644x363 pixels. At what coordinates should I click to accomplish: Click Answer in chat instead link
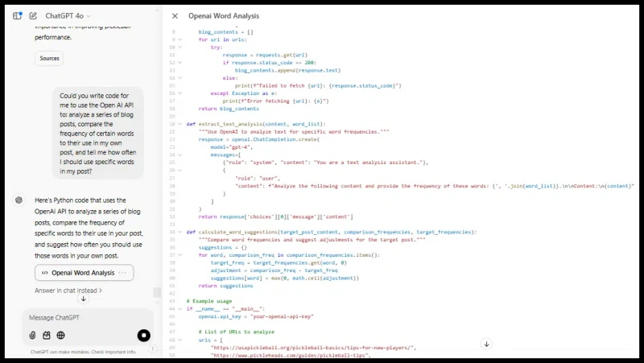tap(68, 291)
